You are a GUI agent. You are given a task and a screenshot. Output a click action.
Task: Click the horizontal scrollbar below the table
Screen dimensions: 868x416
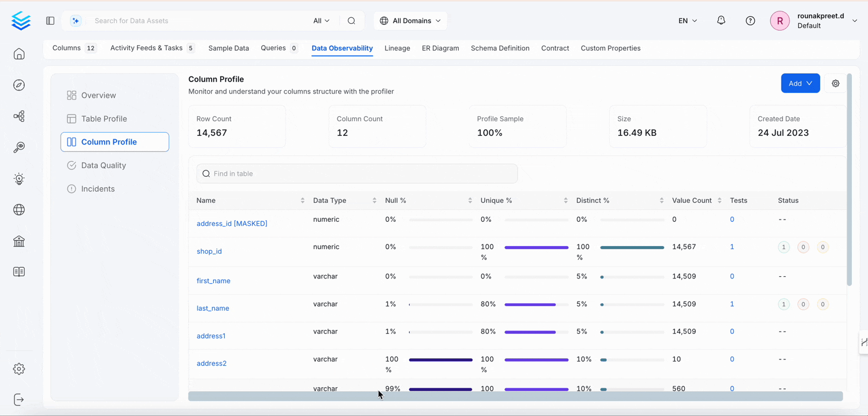click(x=515, y=396)
